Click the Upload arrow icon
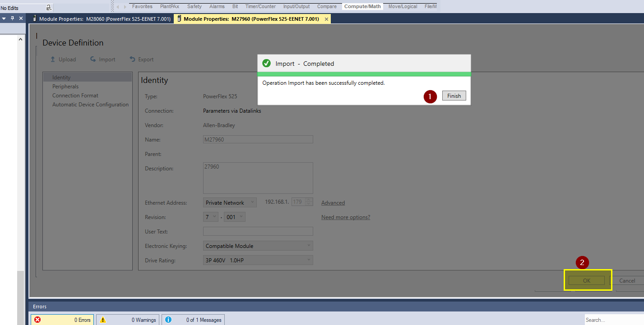This screenshot has width=644, height=325. coord(53,59)
